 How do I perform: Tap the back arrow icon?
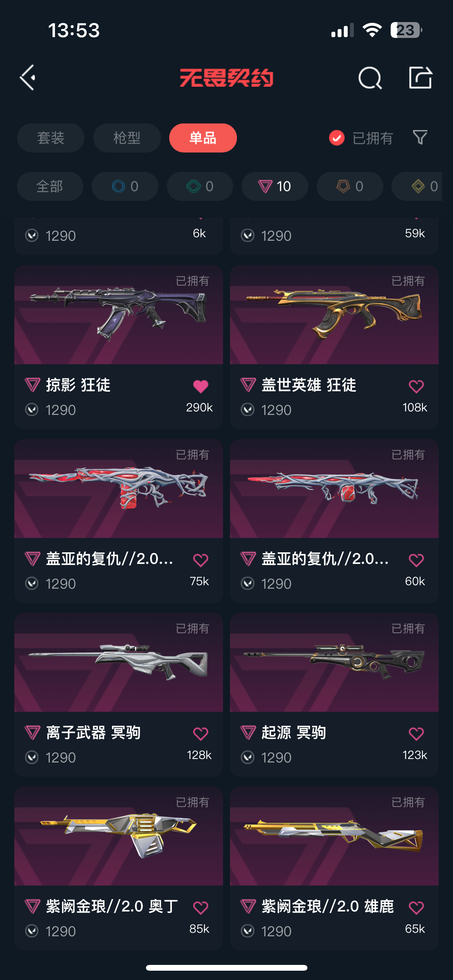click(28, 78)
